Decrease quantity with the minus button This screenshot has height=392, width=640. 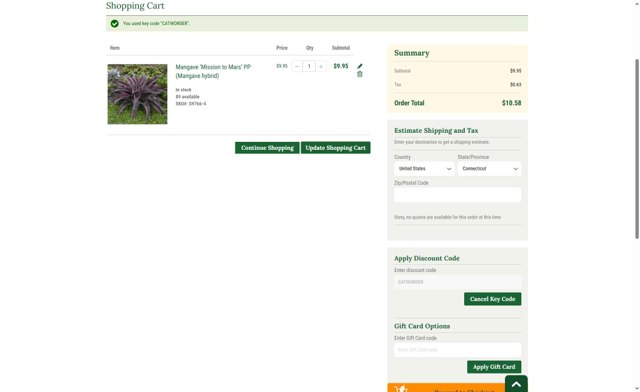(297, 66)
